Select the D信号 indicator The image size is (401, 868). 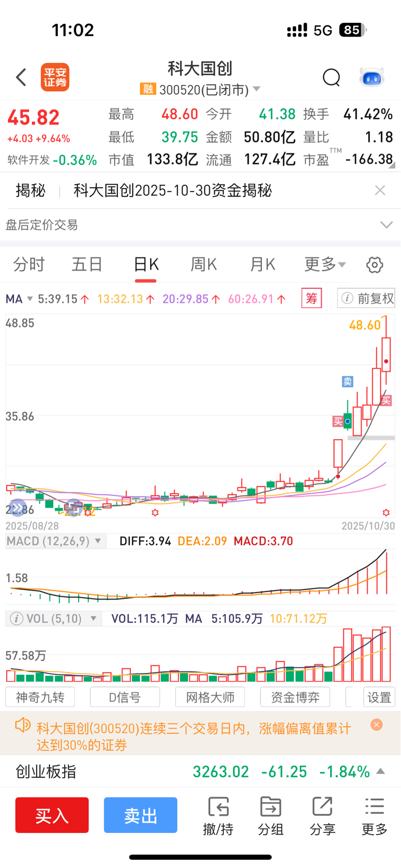[125, 697]
